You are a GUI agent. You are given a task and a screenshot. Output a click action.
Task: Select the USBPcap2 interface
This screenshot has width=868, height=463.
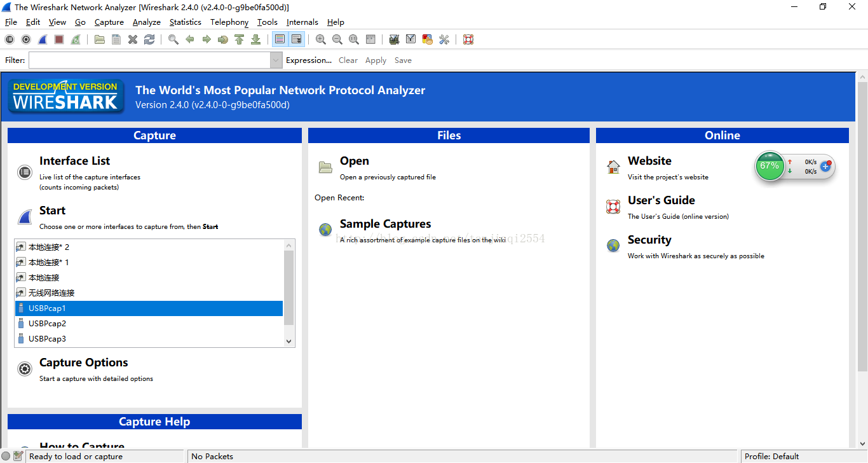tap(149, 323)
